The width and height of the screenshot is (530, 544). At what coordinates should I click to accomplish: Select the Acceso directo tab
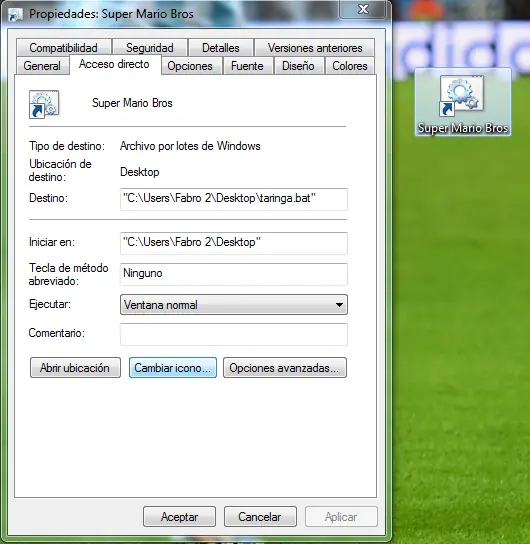coord(114,64)
